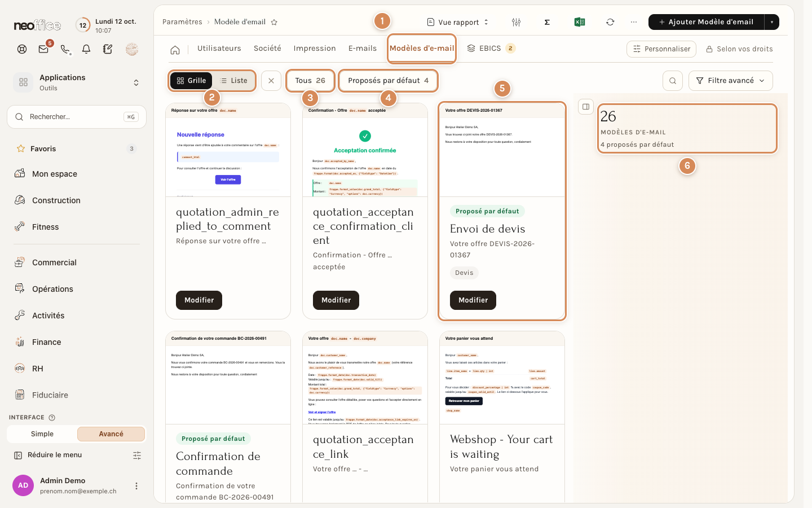Star the Modèle d'email breadcrumb as favorite
The width and height of the screenshot is (812, 508).
tap(274, 22)
